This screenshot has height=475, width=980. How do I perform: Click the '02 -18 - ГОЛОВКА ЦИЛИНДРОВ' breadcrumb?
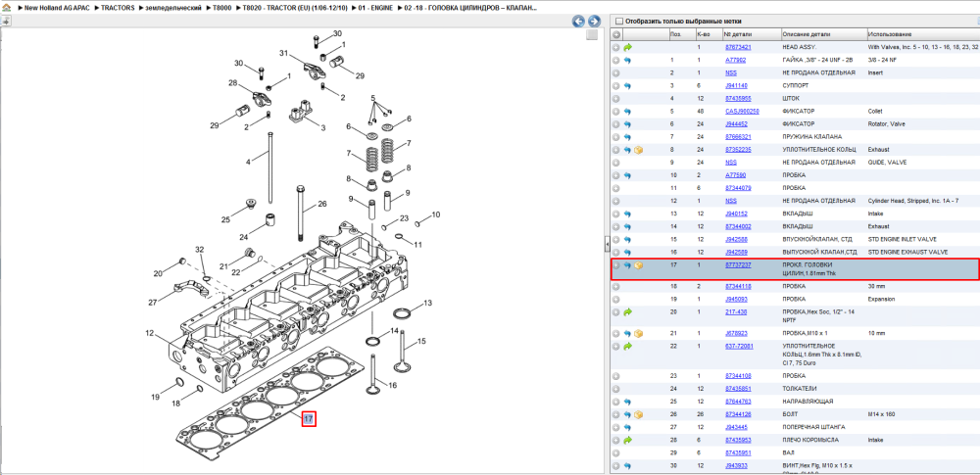pos(470,8)
